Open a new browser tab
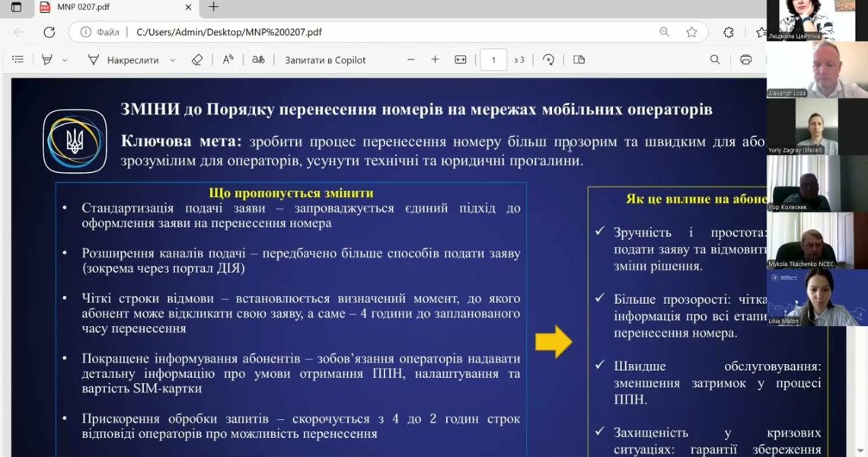Image resolution: width=868 pixels, height=457 pixels. (214, 7)
